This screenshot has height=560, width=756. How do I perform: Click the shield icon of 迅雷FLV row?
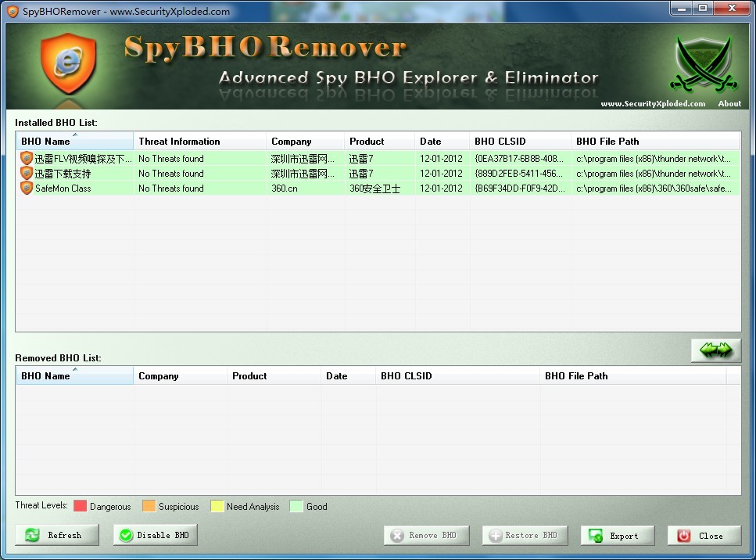click(27, 159)
